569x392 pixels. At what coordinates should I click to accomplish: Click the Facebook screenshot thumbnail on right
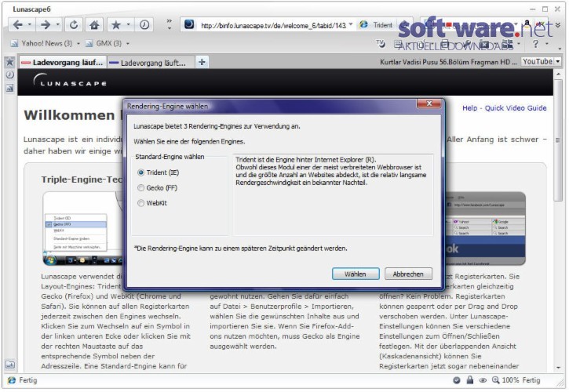486,228
